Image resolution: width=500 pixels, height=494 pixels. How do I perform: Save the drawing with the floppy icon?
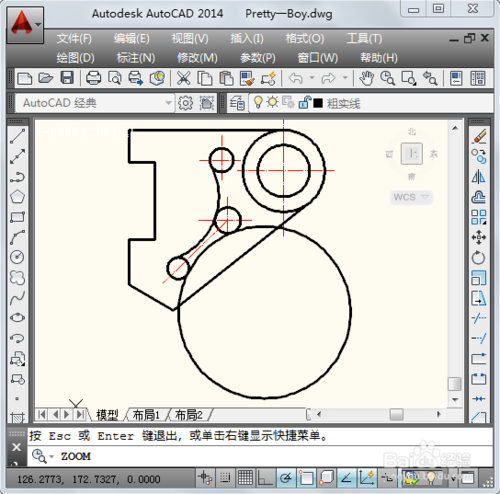(x=67, y=79)
